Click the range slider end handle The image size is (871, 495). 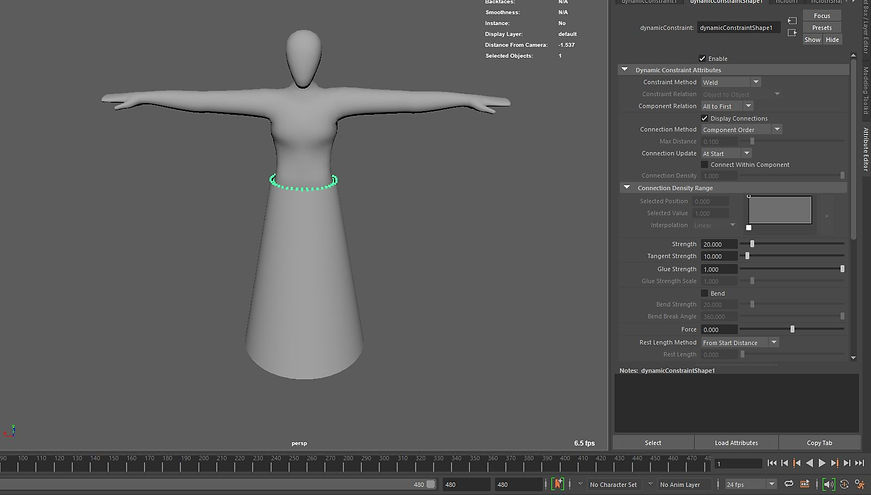[x=431, y=484]
